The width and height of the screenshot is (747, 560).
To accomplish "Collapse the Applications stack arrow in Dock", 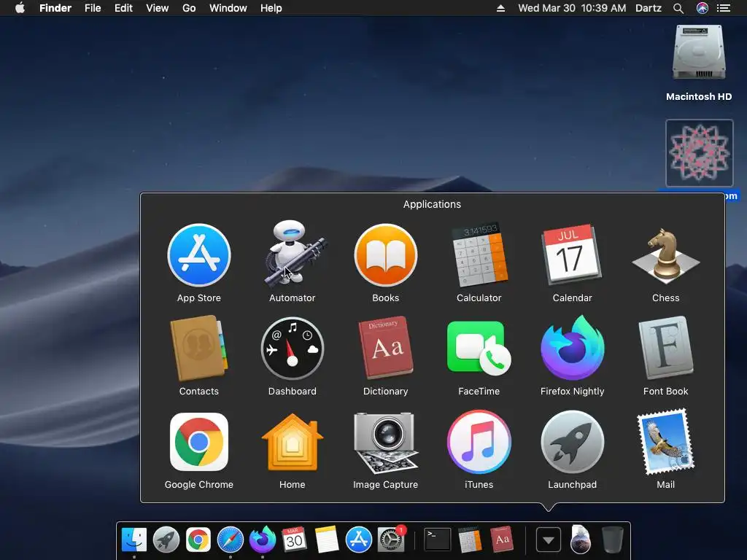I will pyautogui.click(x=549, y=540).
